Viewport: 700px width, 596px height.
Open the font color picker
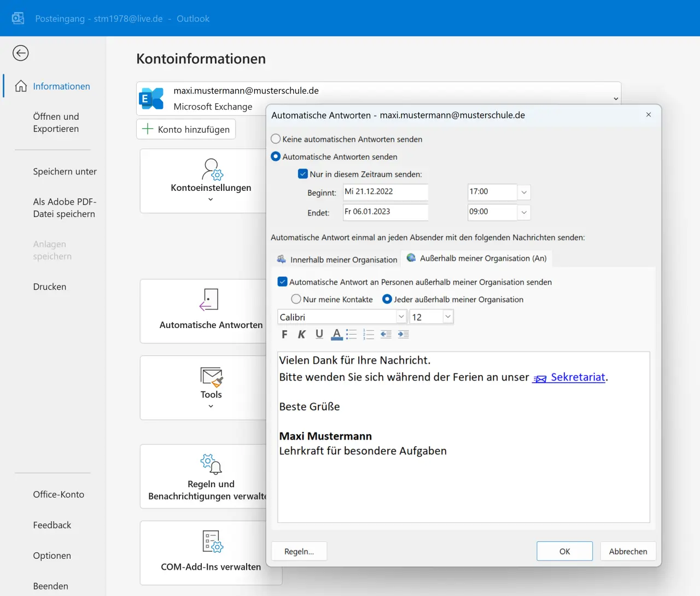click(337, 334)
